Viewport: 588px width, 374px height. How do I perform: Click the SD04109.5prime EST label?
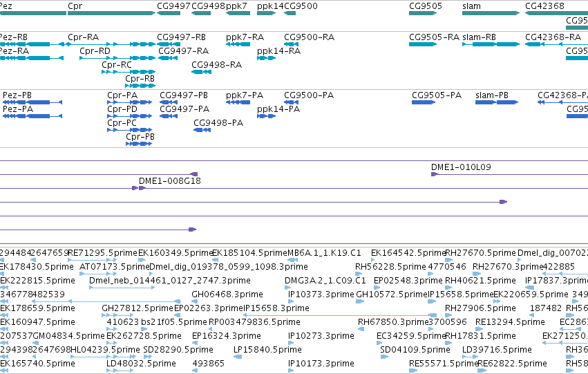tap(415, 350)
